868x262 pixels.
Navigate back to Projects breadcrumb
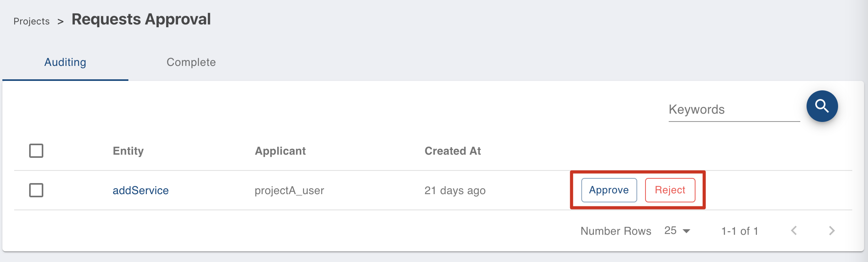click(x=32, y=21)
